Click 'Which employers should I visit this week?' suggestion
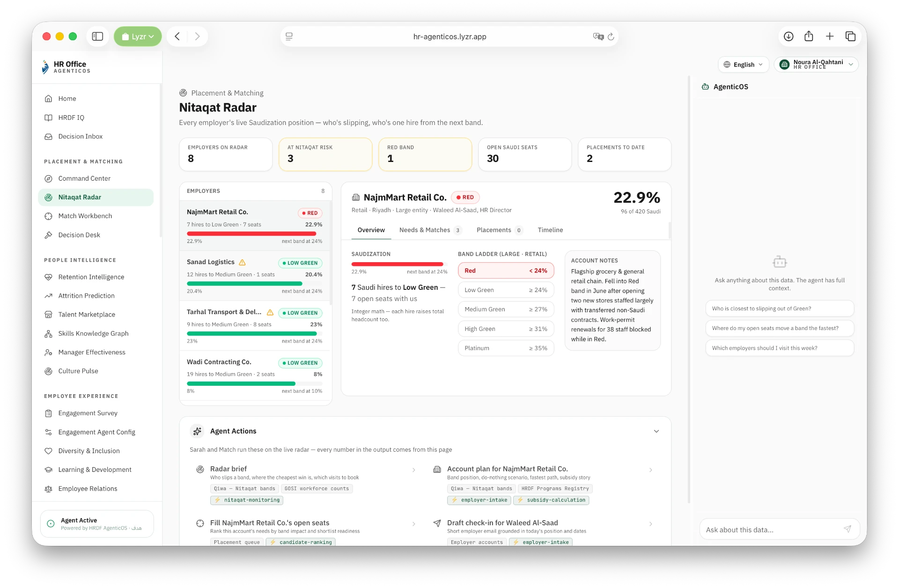The height and width of the screenshot is (588, 899). point(780,348)
